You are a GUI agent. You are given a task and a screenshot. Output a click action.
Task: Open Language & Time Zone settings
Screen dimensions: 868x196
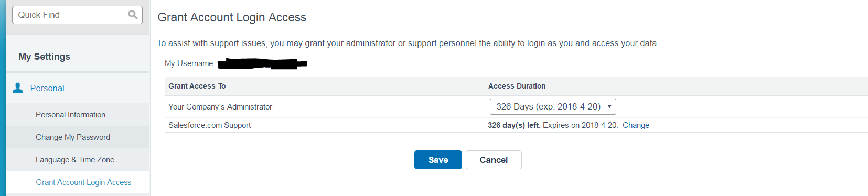tap(75, 160)
